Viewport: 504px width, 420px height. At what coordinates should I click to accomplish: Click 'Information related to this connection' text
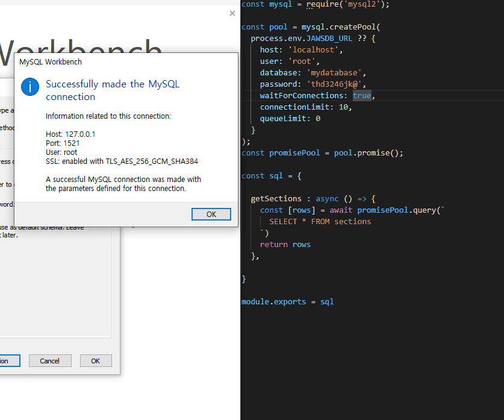108,116
